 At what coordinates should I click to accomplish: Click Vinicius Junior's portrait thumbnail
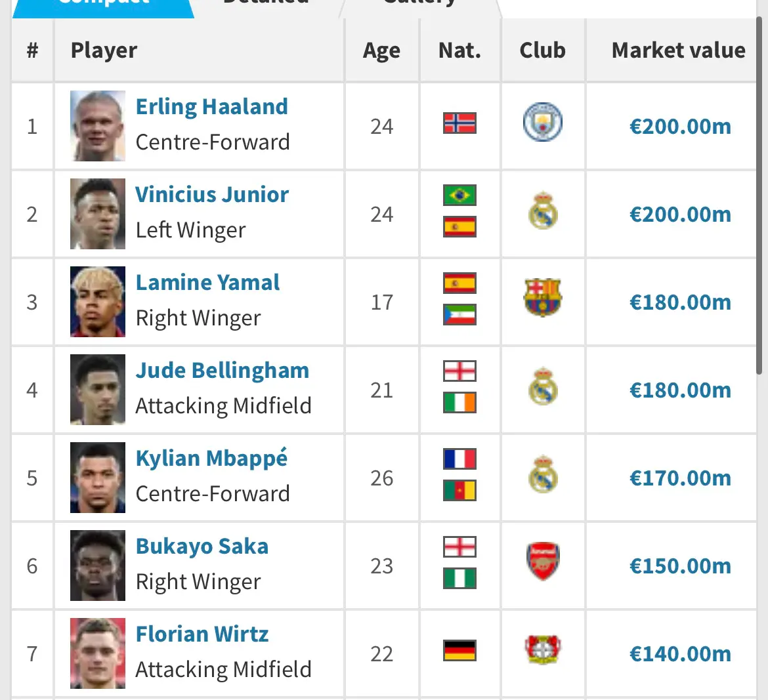pos(98,214)
